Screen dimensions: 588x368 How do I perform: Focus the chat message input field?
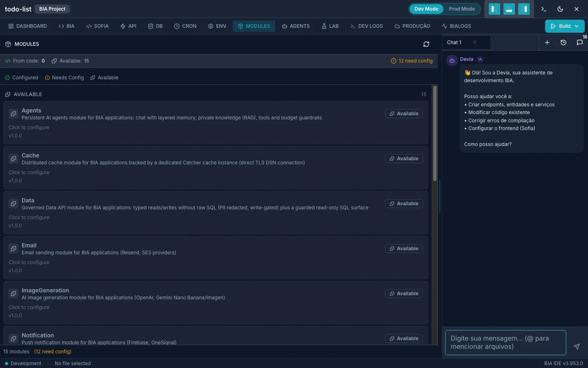coord(506,343)
